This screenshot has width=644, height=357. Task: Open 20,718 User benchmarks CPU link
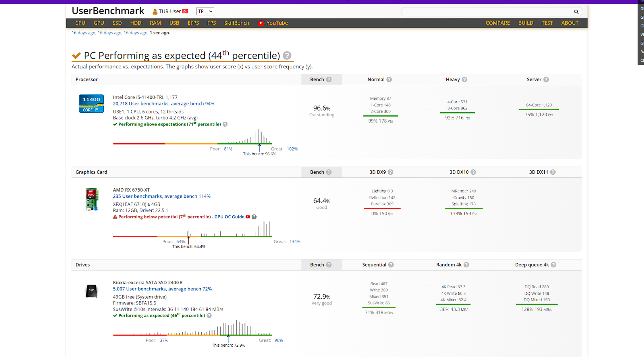164,104
